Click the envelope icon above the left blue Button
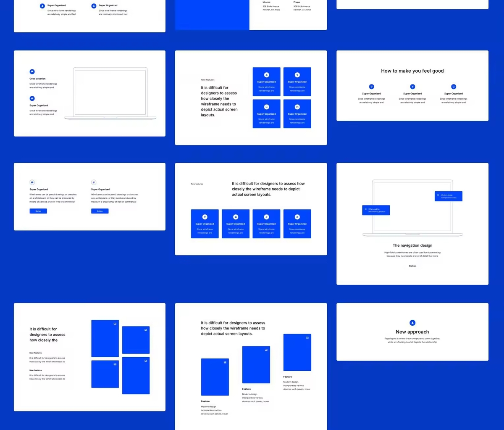 (x=32, y=182)
